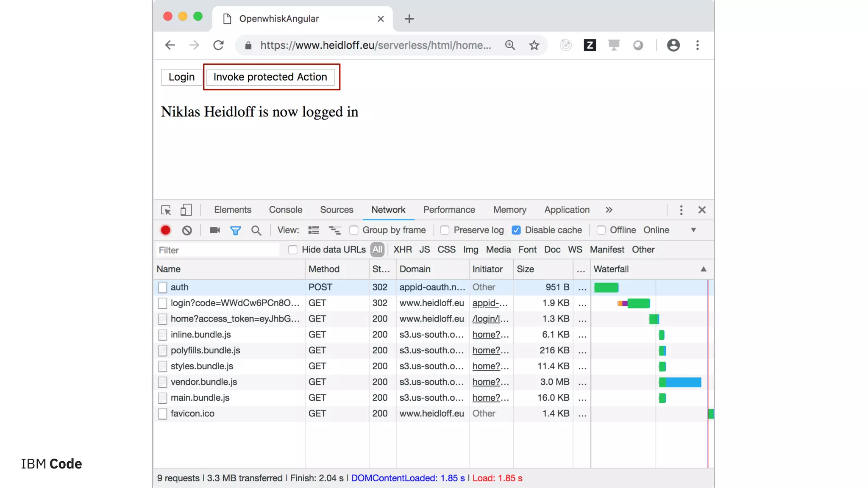868x488 pixels.
Task: Click the capture screenshots camera icon
Action: (214, 230)
